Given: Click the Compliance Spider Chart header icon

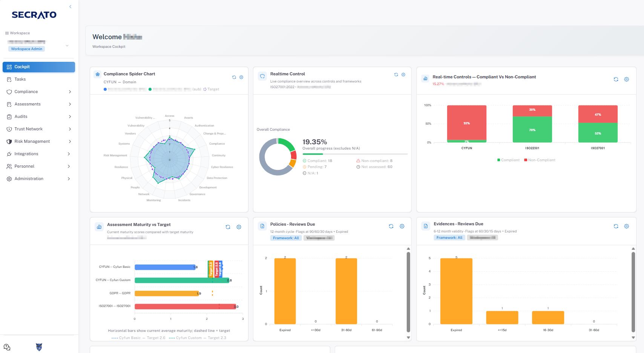Looking at the screenshot, I should (x=98, y=74).
